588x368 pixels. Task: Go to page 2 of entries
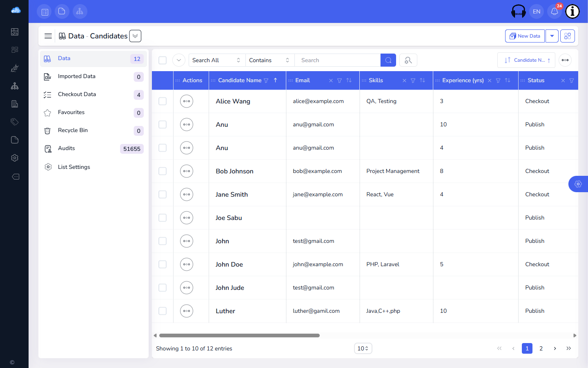tap(541, 348)
